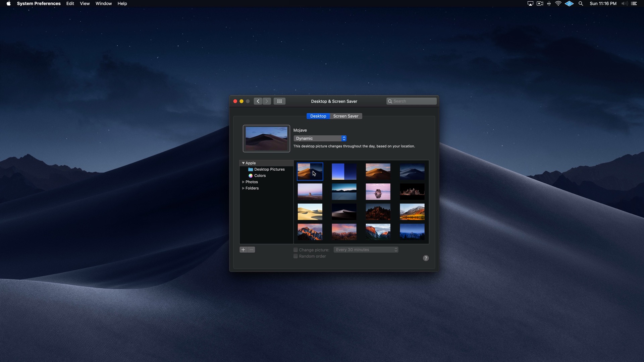644x362 pixels.
Task: Open the View menu
Action: (x=85, y=3)
